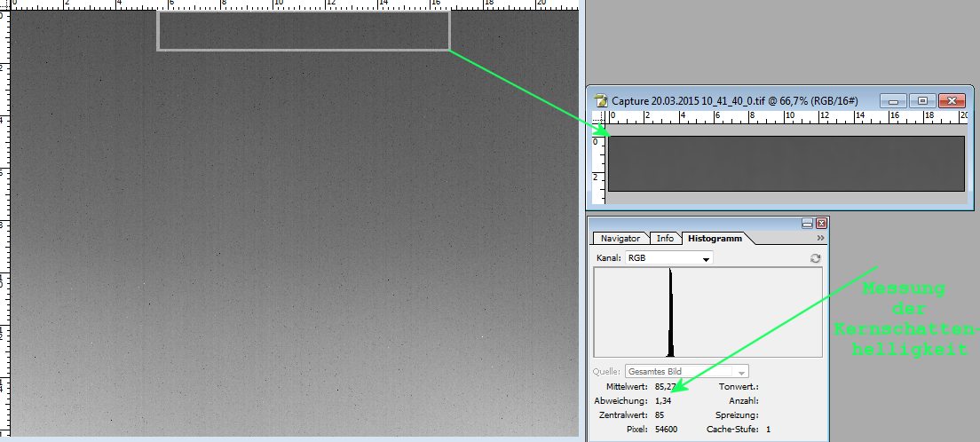Click the Capture tif window title bar
The height and width of the screenshot is (442, 980).
[755, 101]
